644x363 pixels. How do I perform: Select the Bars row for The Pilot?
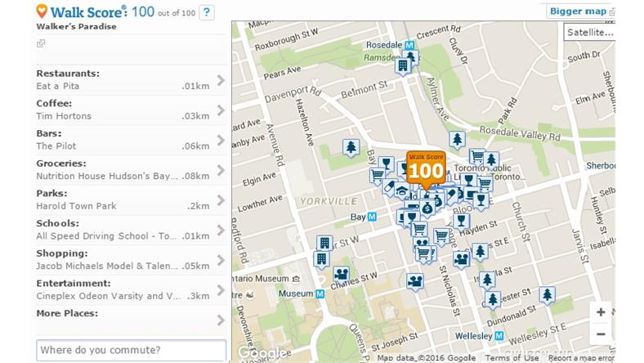123,140
